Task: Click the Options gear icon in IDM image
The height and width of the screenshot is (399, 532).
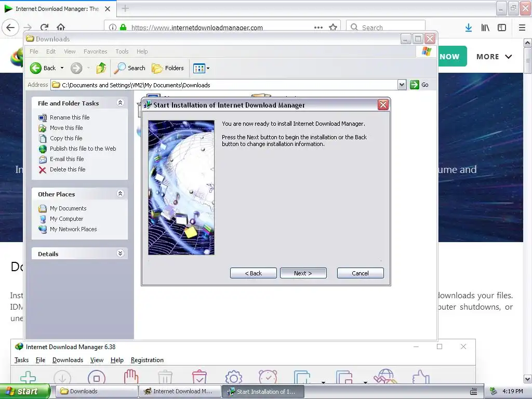Action: [x=233, y=378]
